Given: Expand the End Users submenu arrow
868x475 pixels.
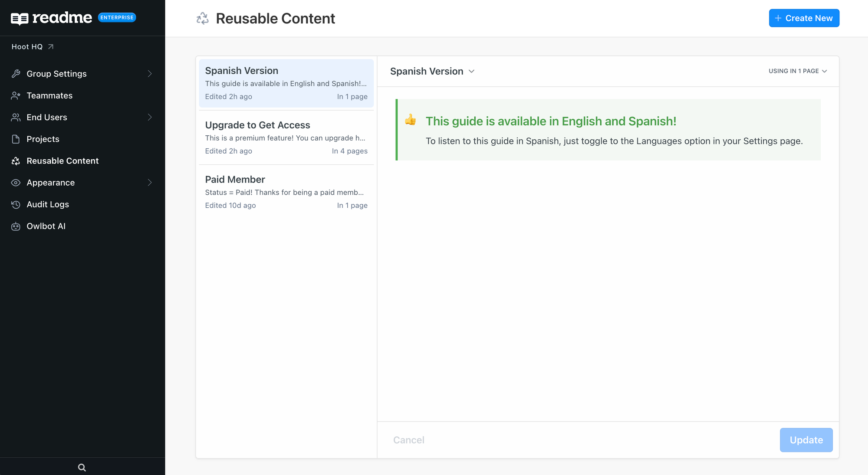Looking at the screenshot, I should pos(150,117).
